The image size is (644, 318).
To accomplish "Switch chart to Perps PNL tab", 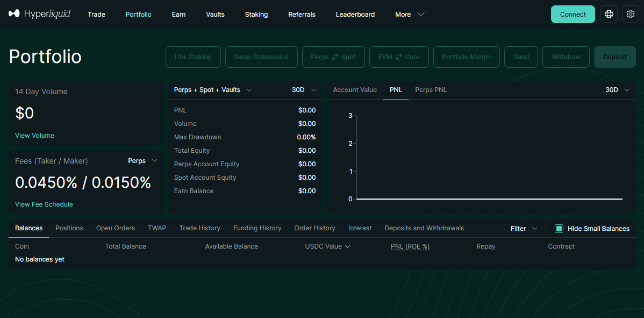I will pos(431,89).
